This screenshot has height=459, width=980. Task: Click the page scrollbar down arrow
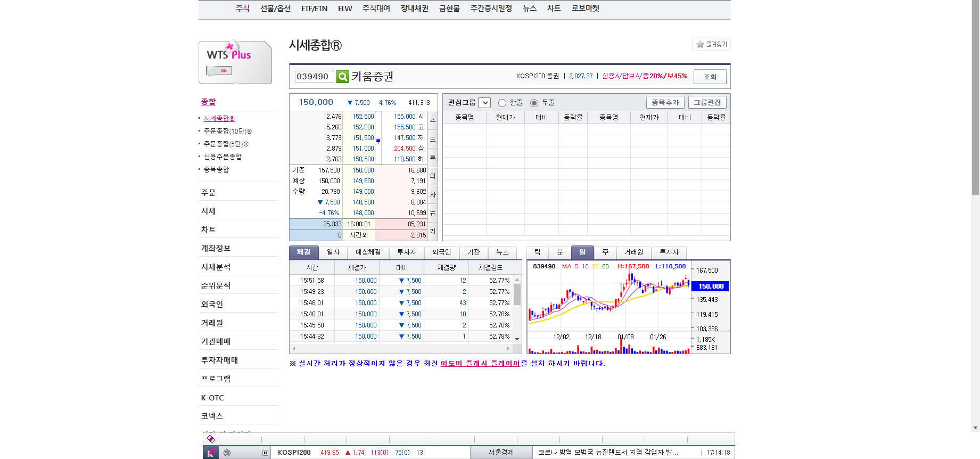tap(975, 428)
